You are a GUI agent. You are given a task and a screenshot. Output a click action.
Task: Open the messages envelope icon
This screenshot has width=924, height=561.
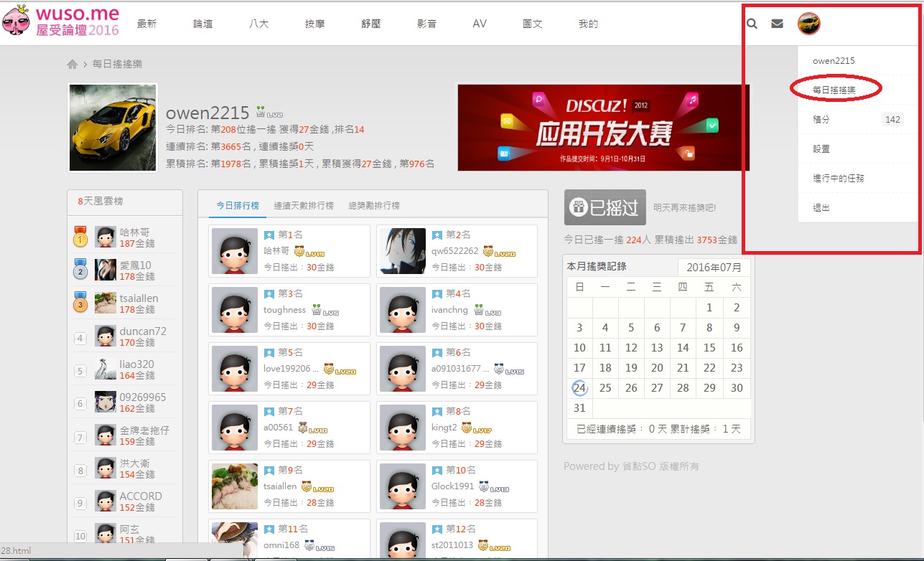coord(777,24)
